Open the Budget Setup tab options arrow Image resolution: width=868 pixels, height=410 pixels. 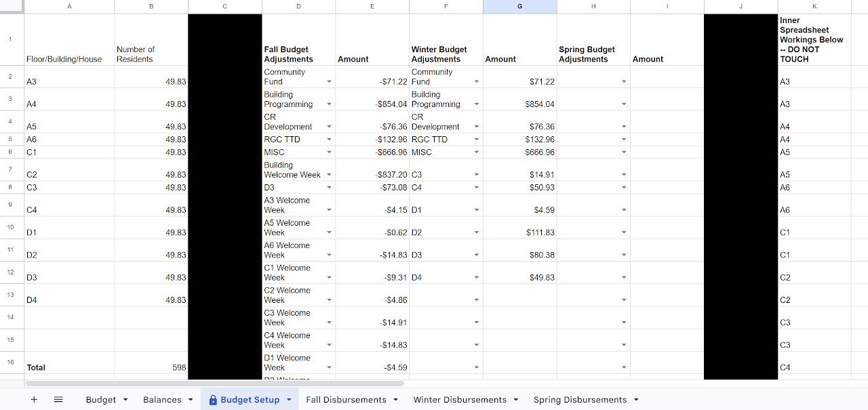288,399
